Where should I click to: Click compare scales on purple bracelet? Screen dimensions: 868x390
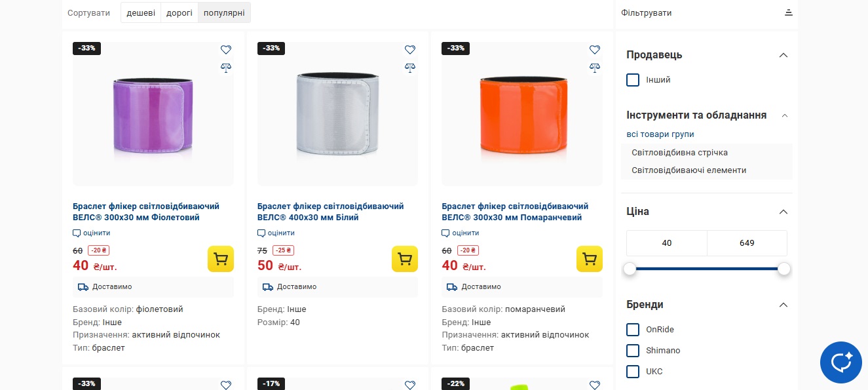[226, 67]
